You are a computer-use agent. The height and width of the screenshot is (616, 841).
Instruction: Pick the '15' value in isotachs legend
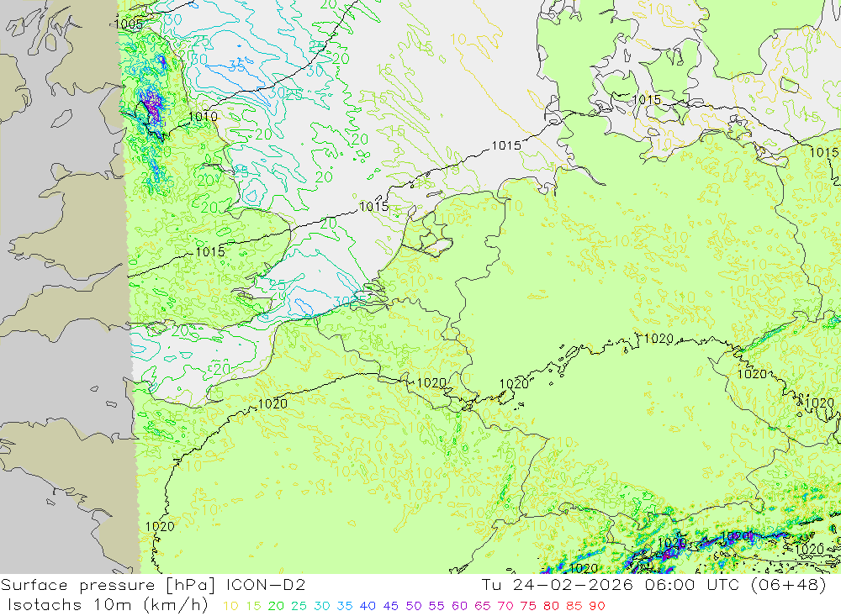254,606
